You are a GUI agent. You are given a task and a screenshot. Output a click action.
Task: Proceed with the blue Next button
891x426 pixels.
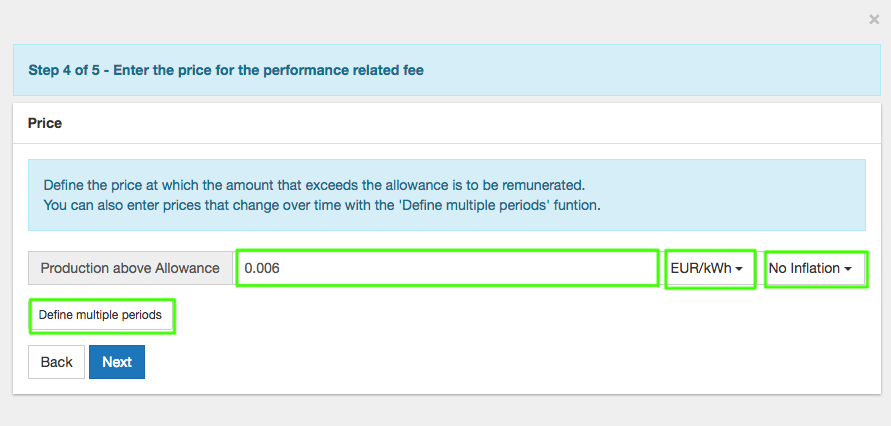pyautogui.click(x=117, y=362)
